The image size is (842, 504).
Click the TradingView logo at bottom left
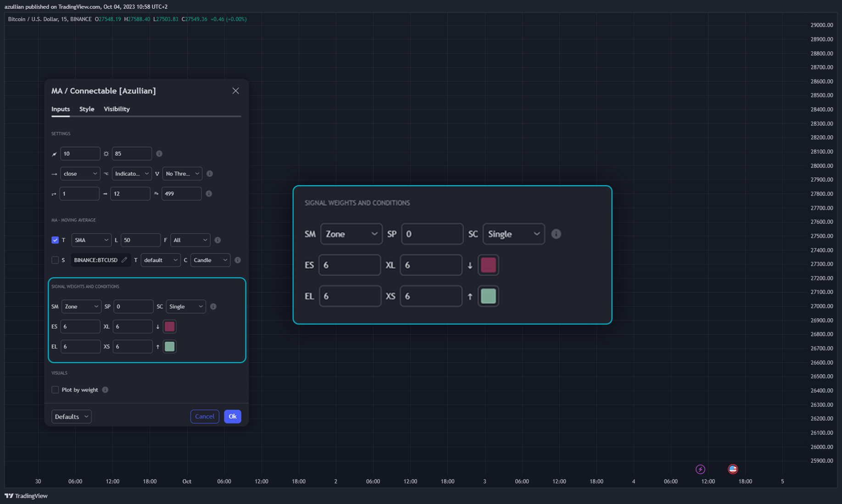click(26, 496)
